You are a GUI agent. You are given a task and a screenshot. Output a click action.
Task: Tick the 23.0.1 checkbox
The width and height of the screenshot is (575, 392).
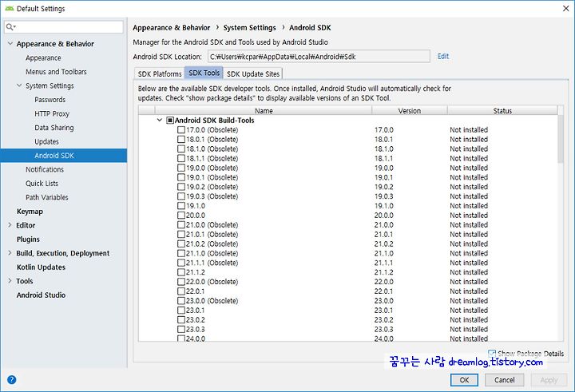[181, 311]
